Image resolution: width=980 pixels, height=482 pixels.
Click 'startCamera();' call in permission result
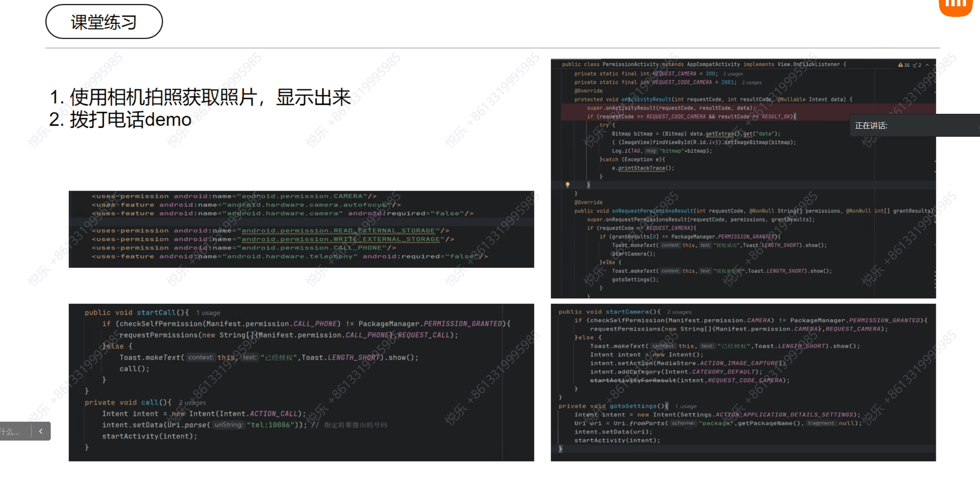coord(634,254)
